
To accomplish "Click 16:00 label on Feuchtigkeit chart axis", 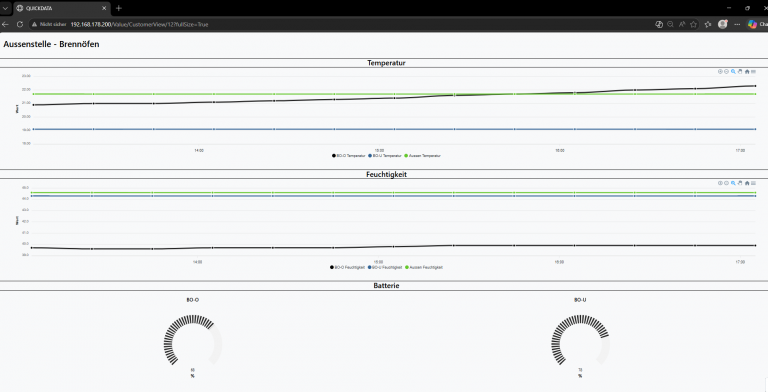I will point(559,262).
